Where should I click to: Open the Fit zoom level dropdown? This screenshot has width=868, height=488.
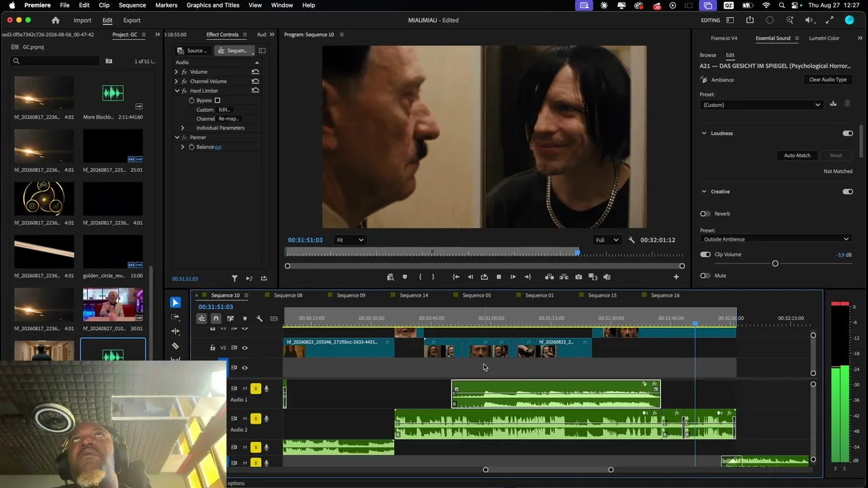[x=351, y=240]
